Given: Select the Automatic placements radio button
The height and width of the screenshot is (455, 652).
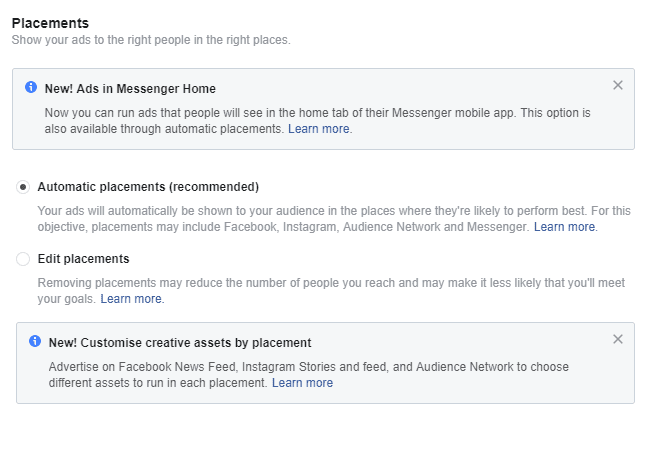Looking at the screenshot, I should click(23, 187).
